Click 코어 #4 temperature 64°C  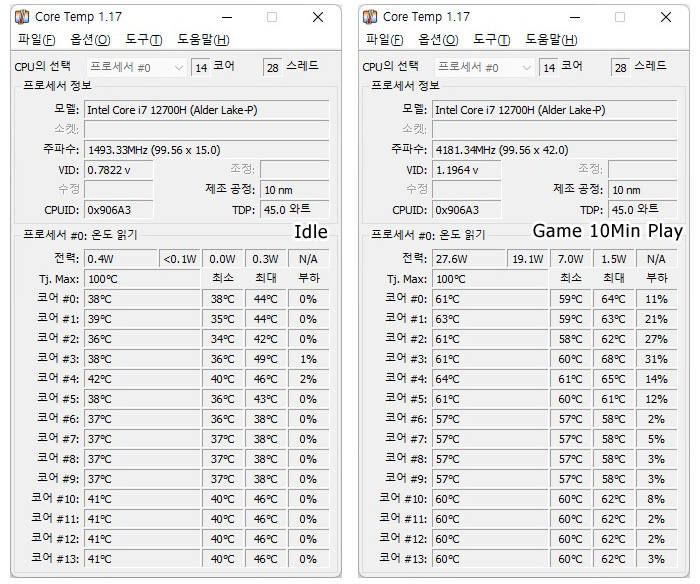tap(490, 379)
